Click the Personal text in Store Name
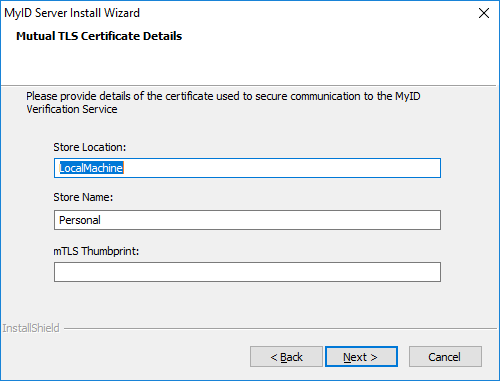 80,220
